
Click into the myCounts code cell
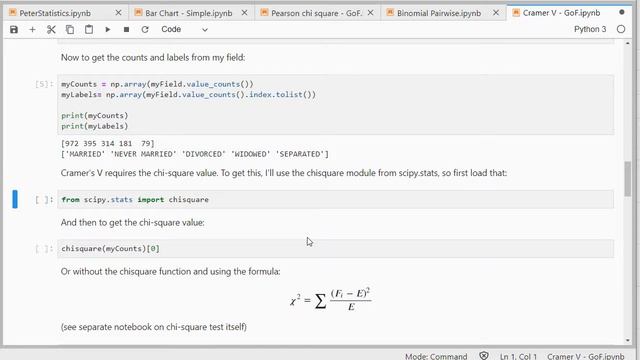336,105
